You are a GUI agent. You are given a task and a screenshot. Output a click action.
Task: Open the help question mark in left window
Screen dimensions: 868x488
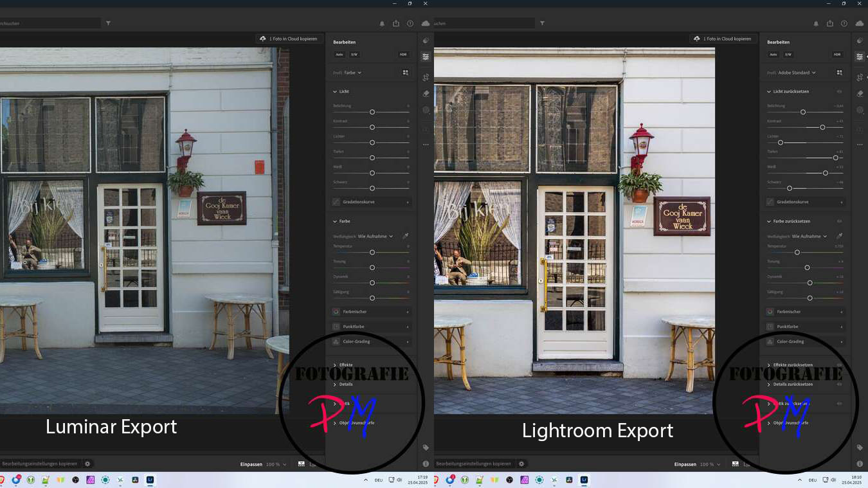[x=410, y=23]
